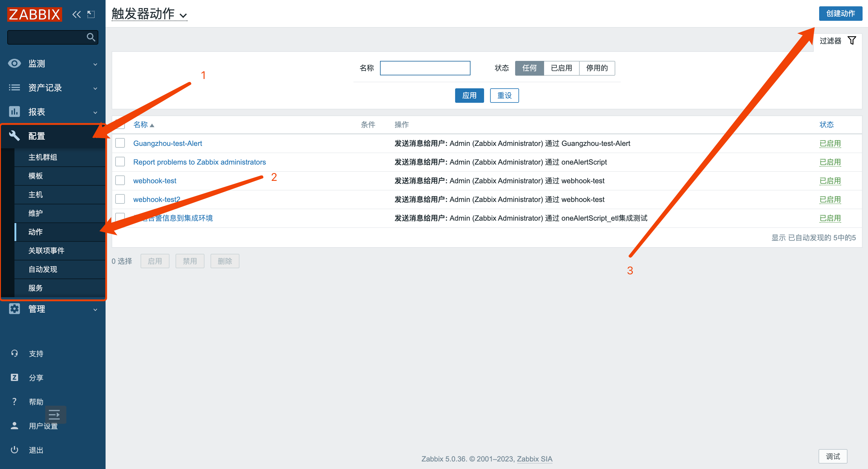868x469 pixels.
Task: Sort the list by 名称 column header
Action: coord(141,124)
